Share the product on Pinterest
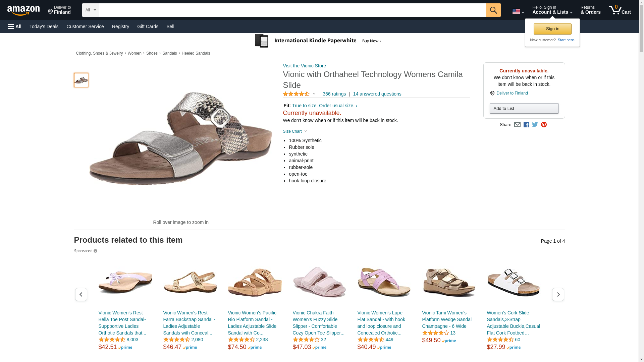644x362 pixels. click(544, 125)
